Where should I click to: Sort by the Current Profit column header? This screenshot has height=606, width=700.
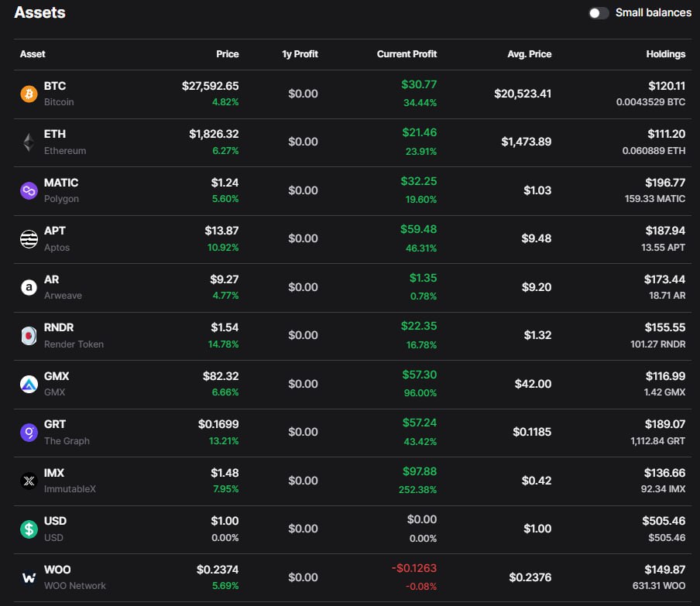407,54
